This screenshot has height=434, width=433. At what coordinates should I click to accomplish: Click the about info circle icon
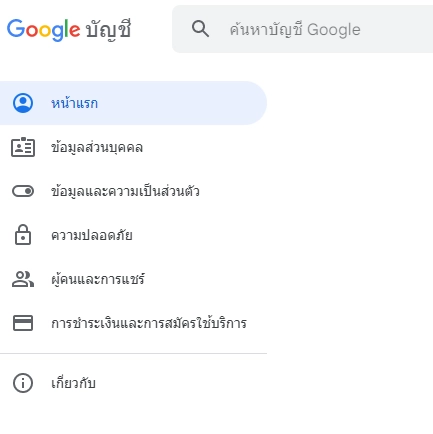tap(23, 383)
